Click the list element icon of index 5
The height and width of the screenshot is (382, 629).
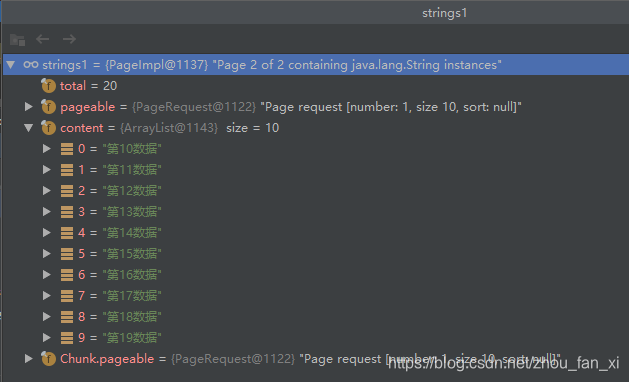pos(67,254)
